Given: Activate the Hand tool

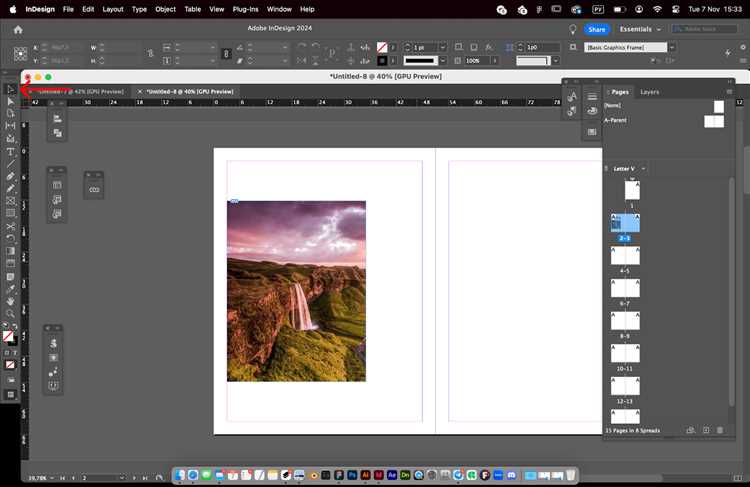Looking at the screenshot, I should point(10,300).
